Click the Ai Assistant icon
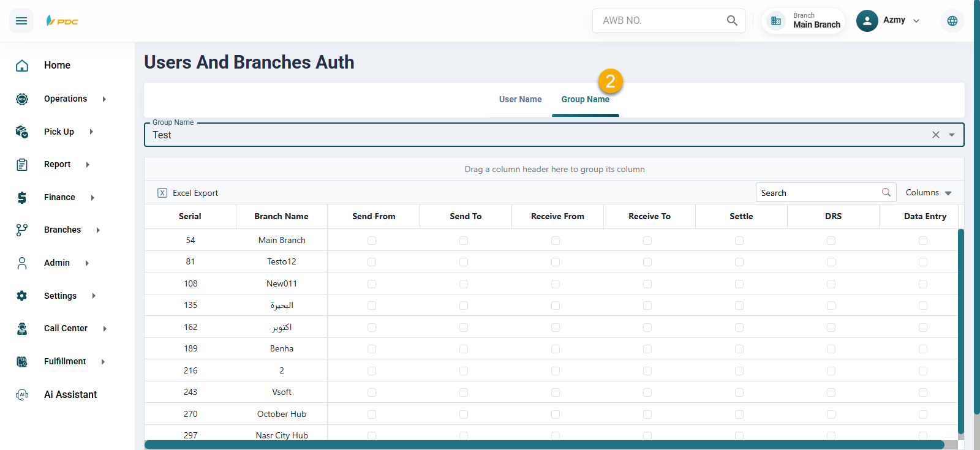 [x=22, y=394]
